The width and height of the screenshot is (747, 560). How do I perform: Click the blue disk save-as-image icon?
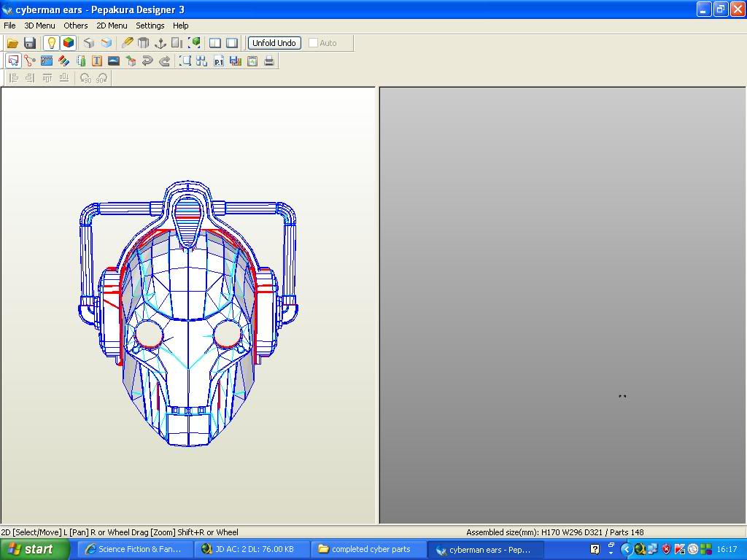coord(236,61)
